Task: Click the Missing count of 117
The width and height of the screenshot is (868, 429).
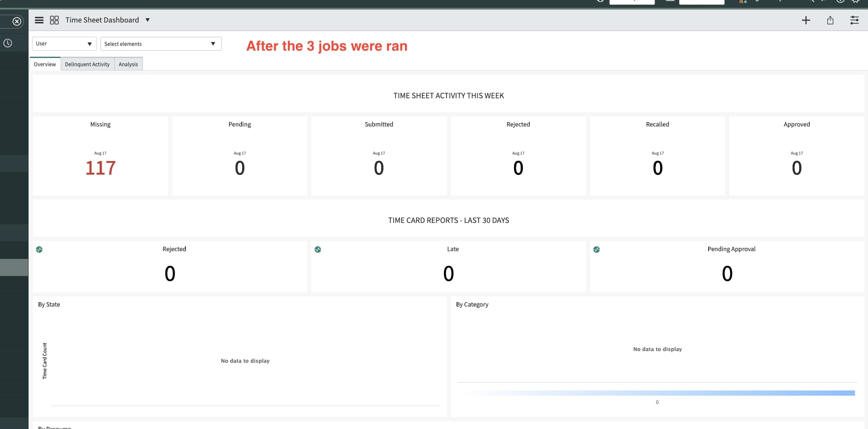Action: point(100,168)
